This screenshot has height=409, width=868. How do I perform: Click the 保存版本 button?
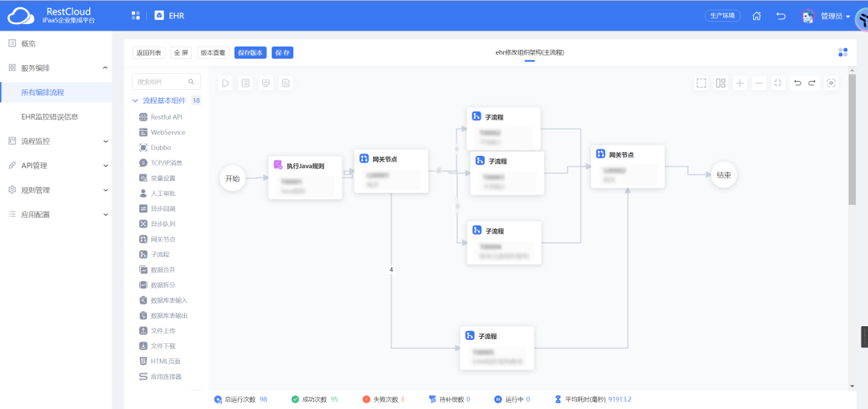click(250, 52)
